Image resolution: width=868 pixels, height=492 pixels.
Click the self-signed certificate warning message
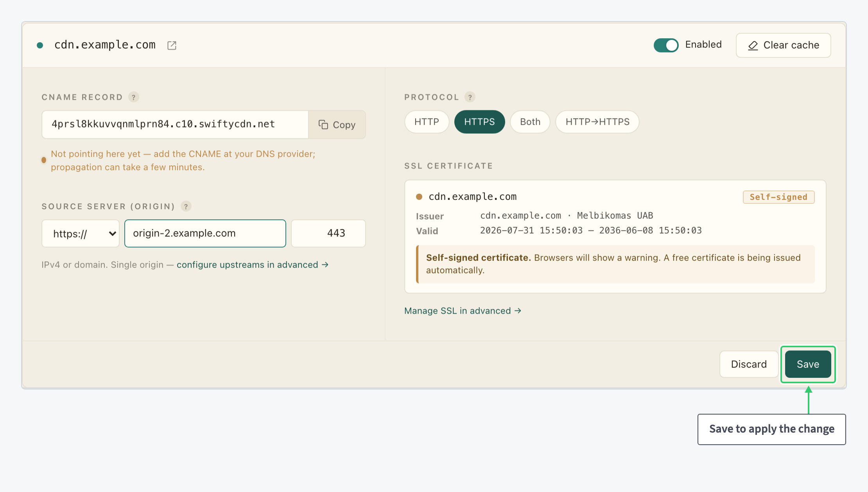(x=615, y=264)
